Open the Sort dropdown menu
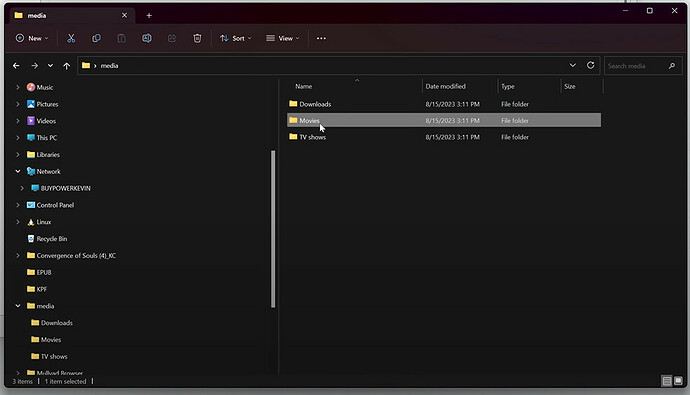 click(235, 38)
